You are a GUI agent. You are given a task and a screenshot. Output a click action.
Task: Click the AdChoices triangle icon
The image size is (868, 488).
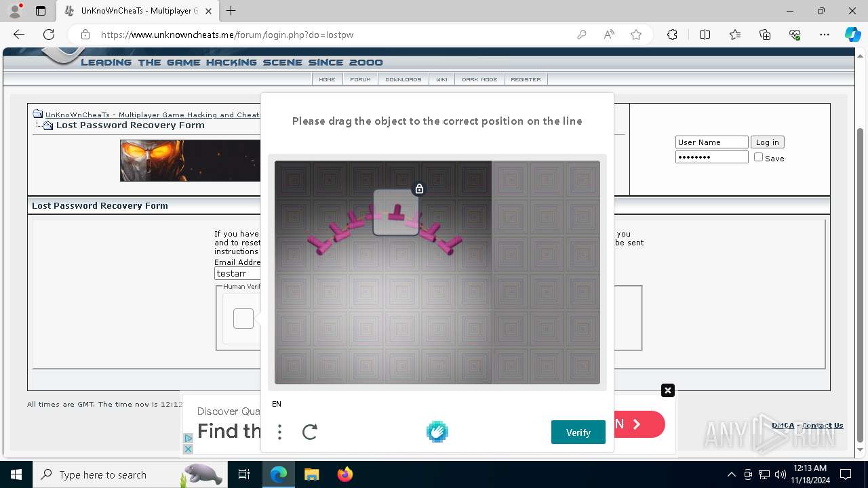[x=189, y=439]
